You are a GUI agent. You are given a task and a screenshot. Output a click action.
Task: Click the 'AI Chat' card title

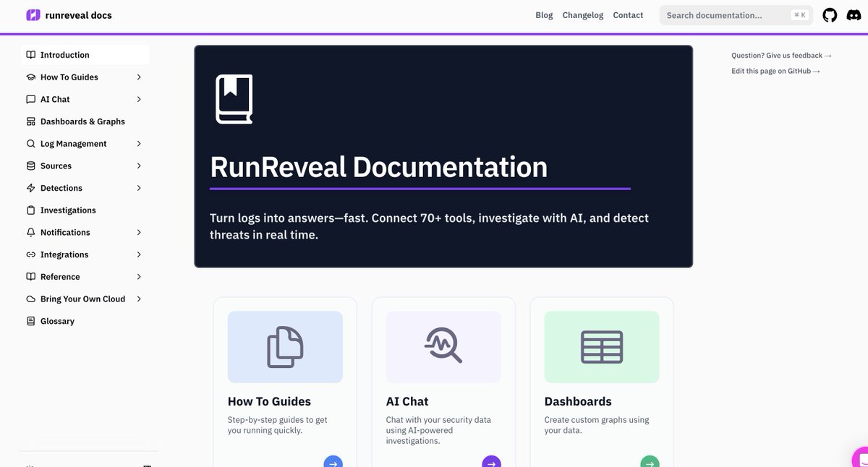click(x=407, y=401)
